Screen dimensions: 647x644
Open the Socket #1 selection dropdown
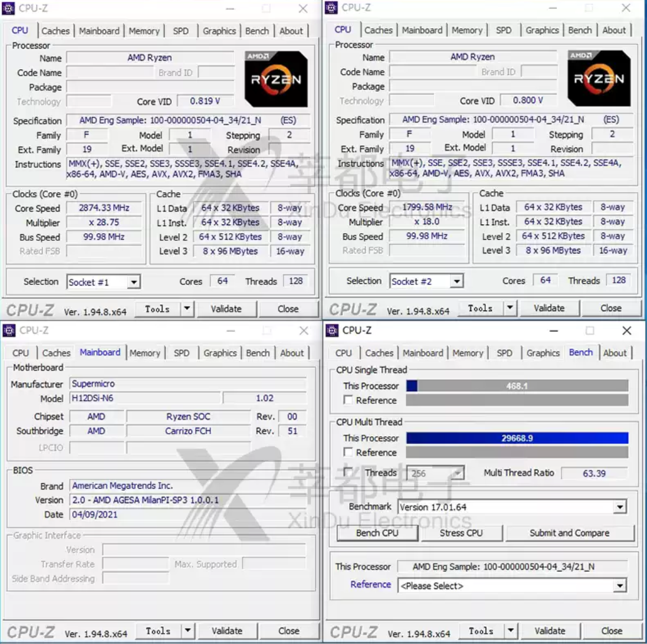pyautogui.click(x=133, y=282)
